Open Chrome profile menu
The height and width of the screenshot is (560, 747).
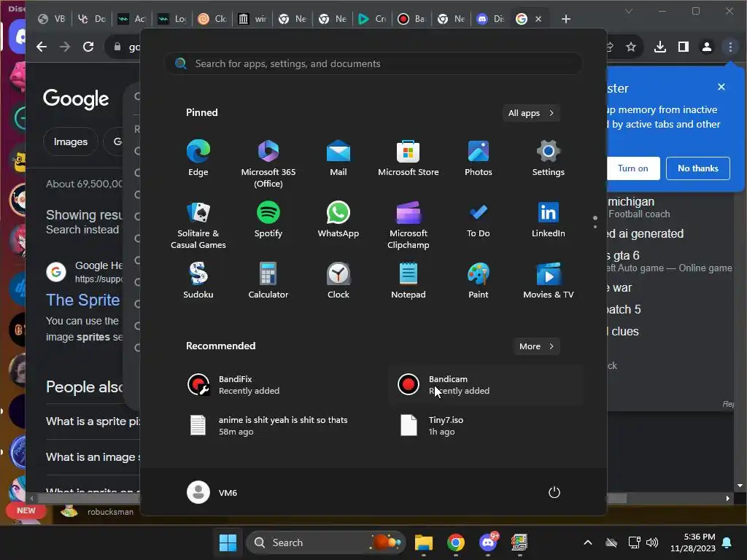[706, 47]
